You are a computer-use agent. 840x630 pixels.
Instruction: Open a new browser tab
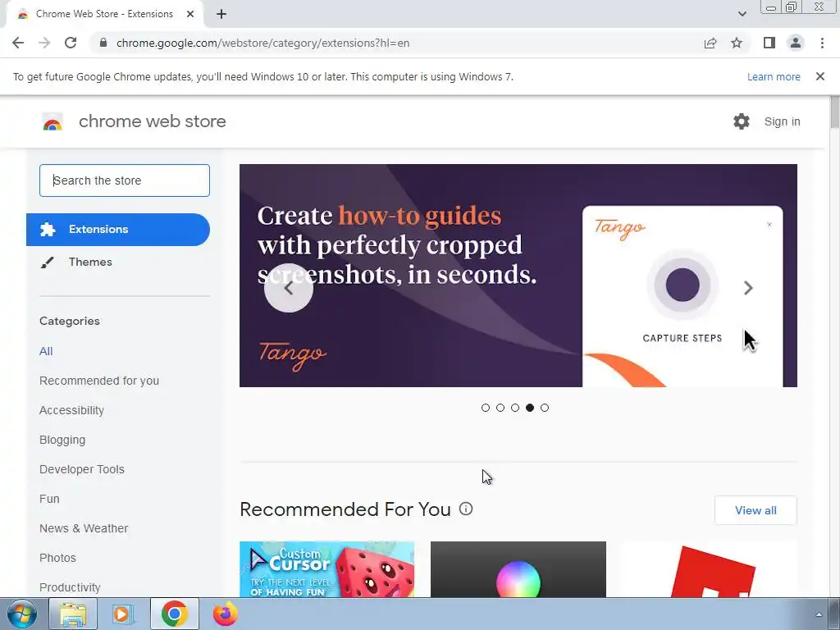[221, 15]
